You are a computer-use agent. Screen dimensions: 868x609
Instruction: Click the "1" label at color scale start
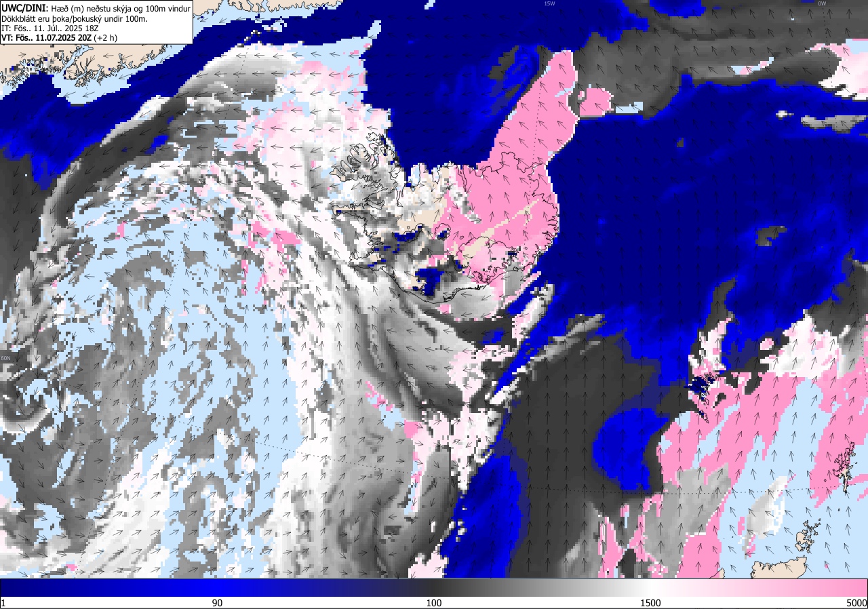[3, 603]
